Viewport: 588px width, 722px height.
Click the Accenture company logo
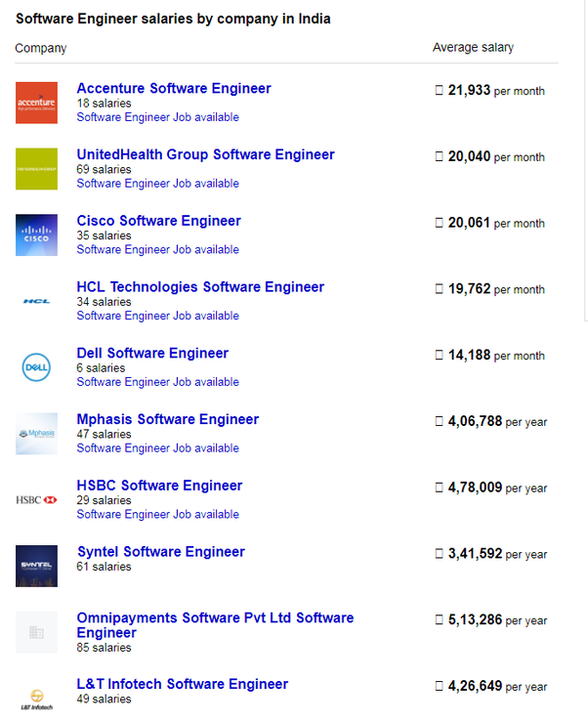[36, 103]
